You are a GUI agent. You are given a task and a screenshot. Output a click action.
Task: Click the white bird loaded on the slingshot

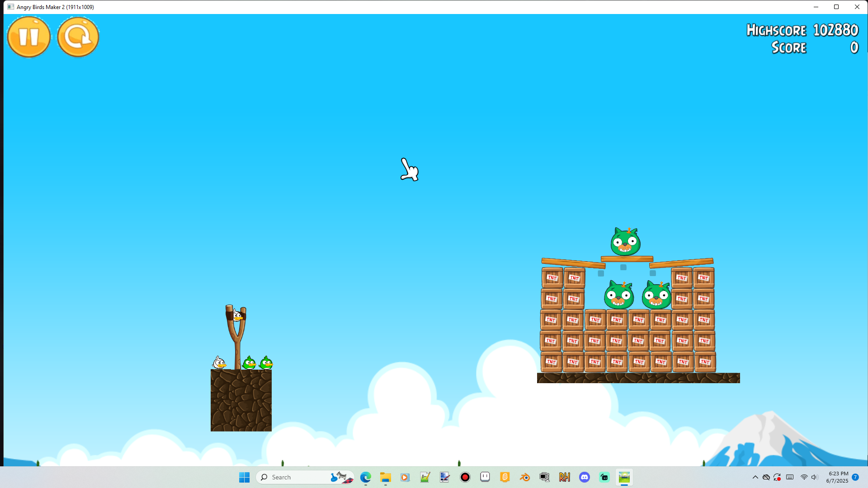(x=237, y=315)
